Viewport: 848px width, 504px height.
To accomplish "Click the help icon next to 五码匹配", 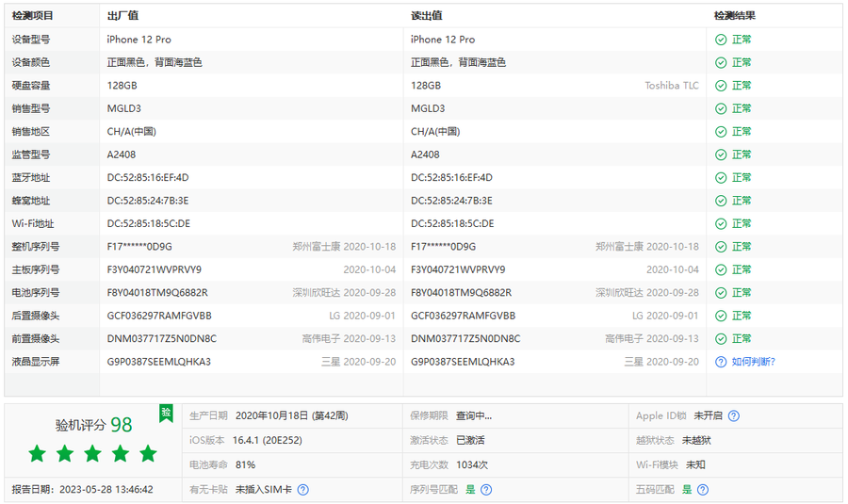I will coord(702,490).
